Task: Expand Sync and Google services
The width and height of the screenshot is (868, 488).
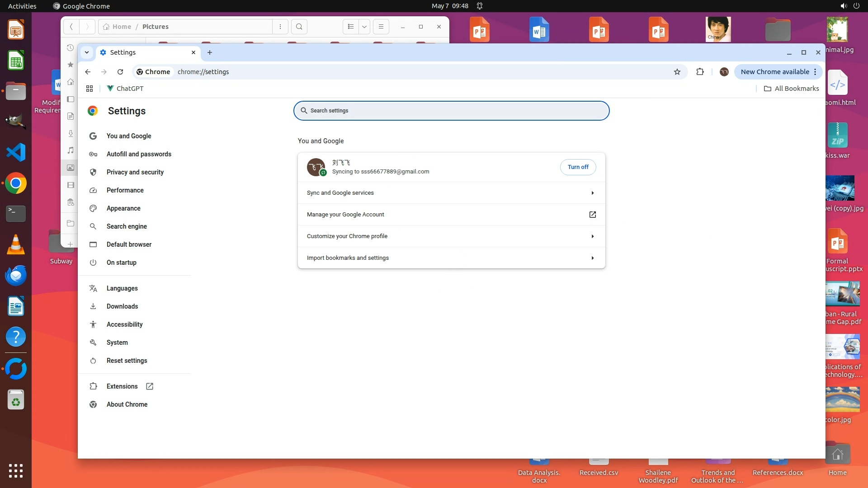Action: click(x=451, y=193)
